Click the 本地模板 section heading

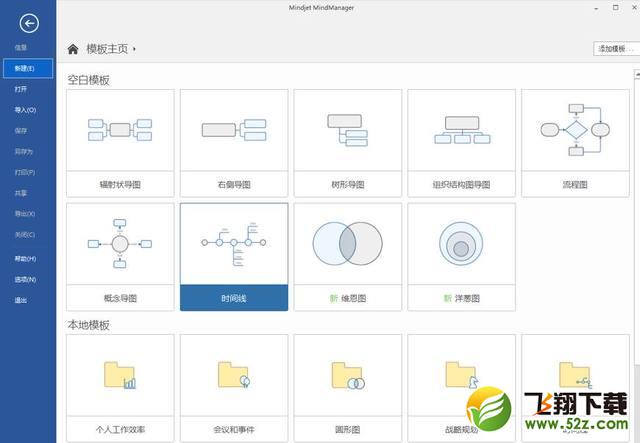tap(89, 325)
